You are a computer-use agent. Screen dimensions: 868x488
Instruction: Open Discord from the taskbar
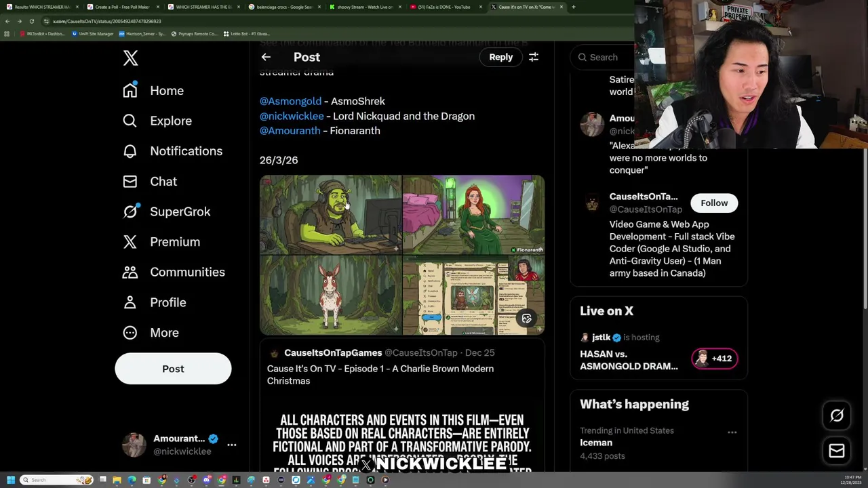tap(207, 480)
